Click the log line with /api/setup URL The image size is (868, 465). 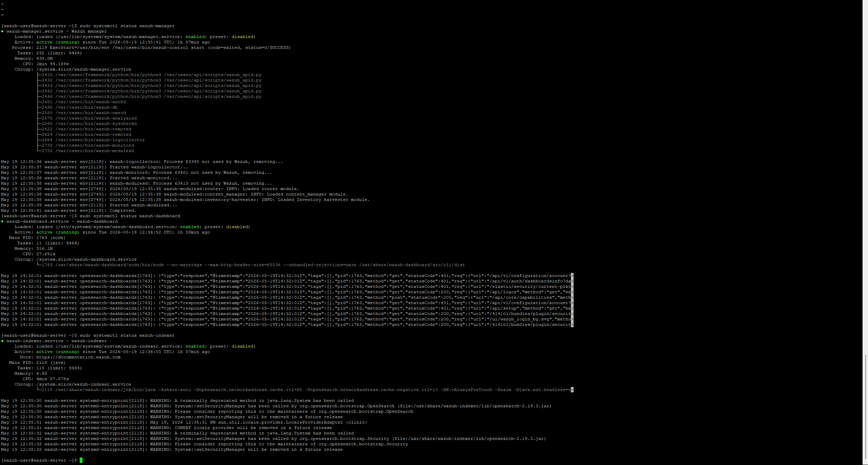tap(287, 308)
